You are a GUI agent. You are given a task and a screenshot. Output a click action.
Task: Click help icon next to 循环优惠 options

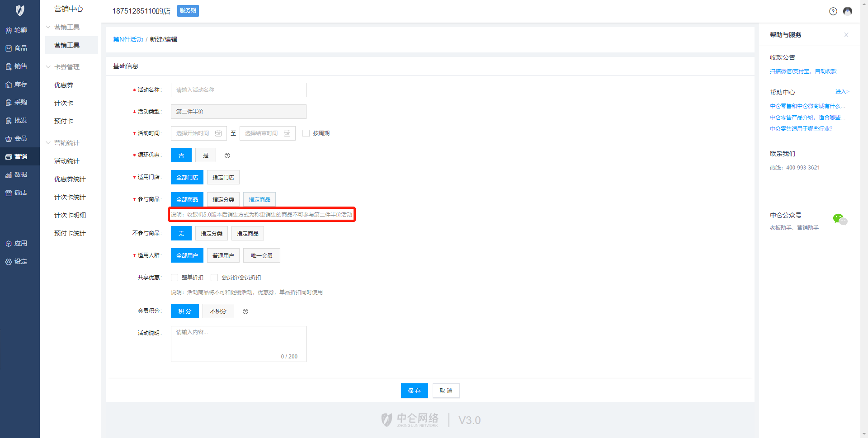coord(227,155)
